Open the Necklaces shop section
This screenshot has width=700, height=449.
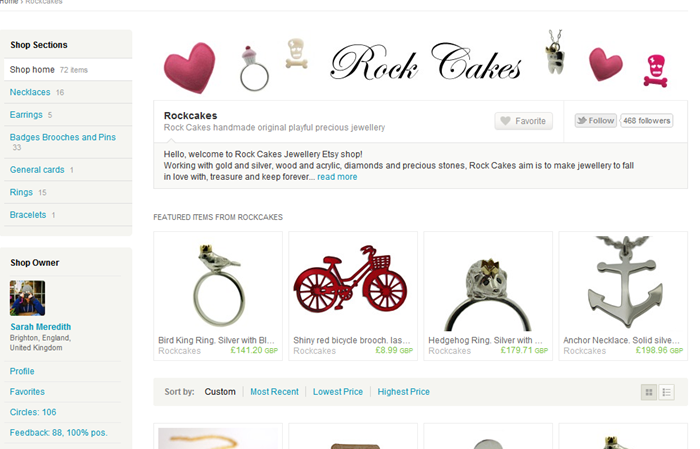30,92
